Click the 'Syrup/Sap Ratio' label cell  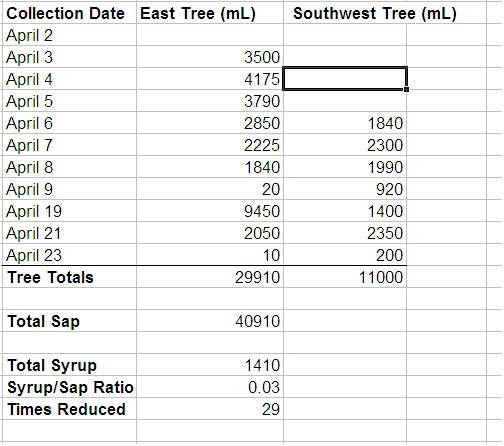(x=69, y=387)
